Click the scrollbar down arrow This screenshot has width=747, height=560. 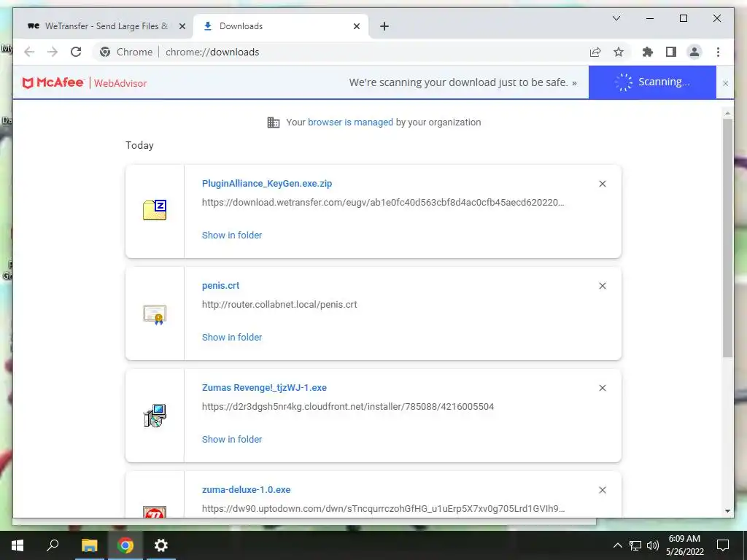727,511
